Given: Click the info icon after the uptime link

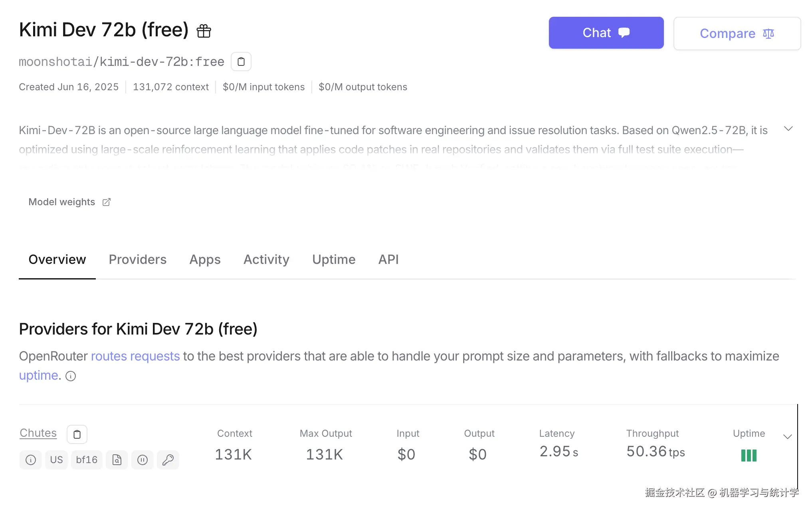Looking at the screenshot, I should [x=71, y=376].
